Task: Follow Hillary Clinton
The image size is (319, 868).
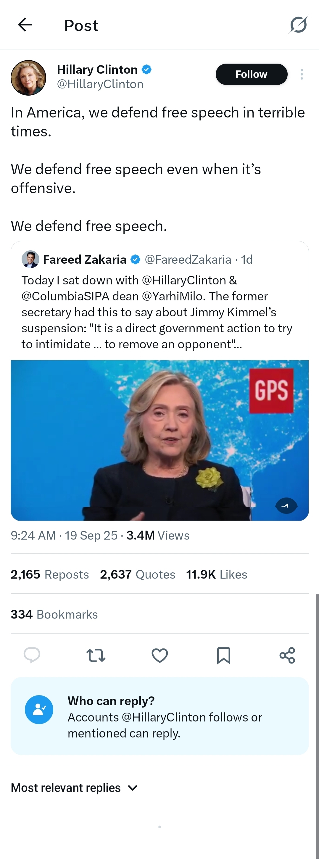Action: (251, 74)
